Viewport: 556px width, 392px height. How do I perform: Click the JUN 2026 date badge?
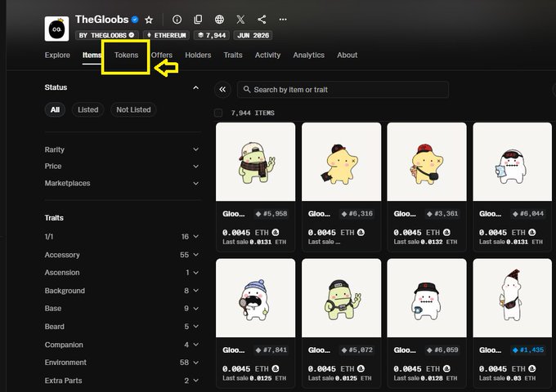(253, 35)
